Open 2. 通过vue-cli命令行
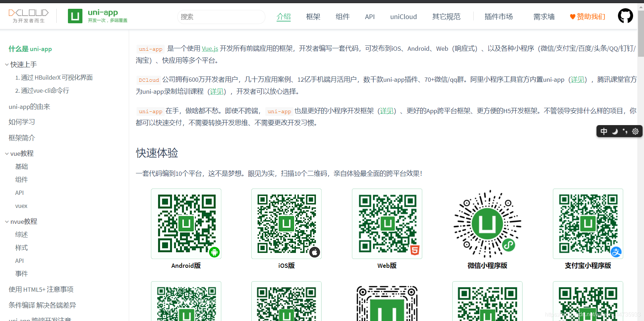The image size is (644, 321). click(42, 91)
